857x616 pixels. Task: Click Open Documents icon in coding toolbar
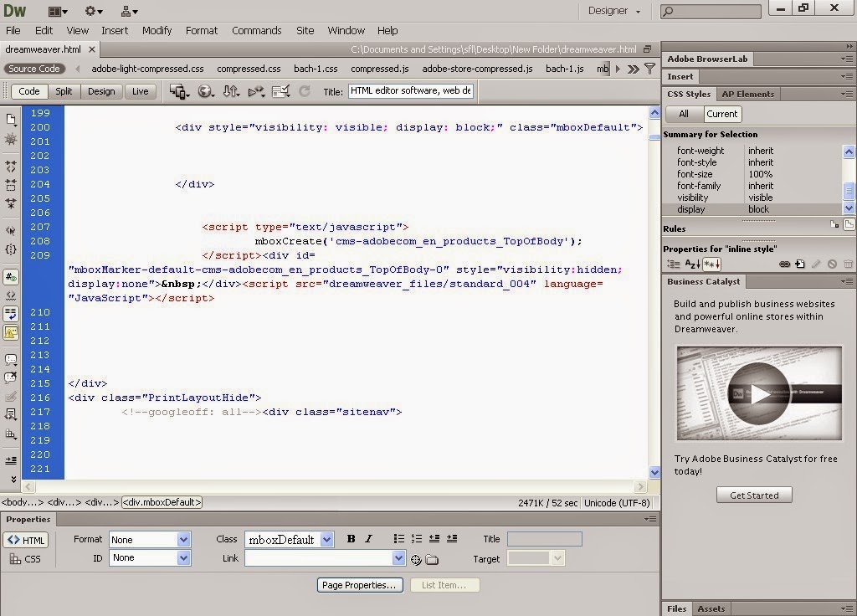11,119
